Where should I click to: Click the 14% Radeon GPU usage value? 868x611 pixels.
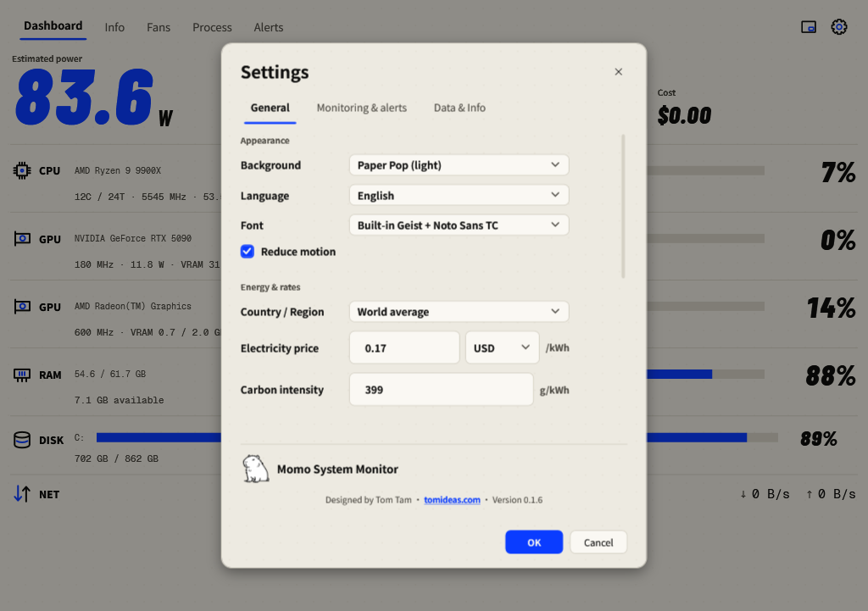(831, 308)
